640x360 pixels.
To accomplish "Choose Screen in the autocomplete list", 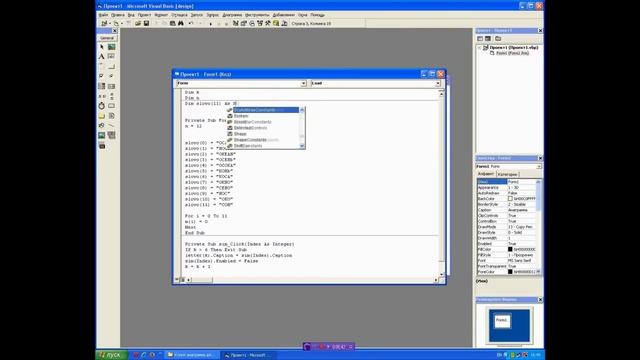I will (x=241, y=116).
